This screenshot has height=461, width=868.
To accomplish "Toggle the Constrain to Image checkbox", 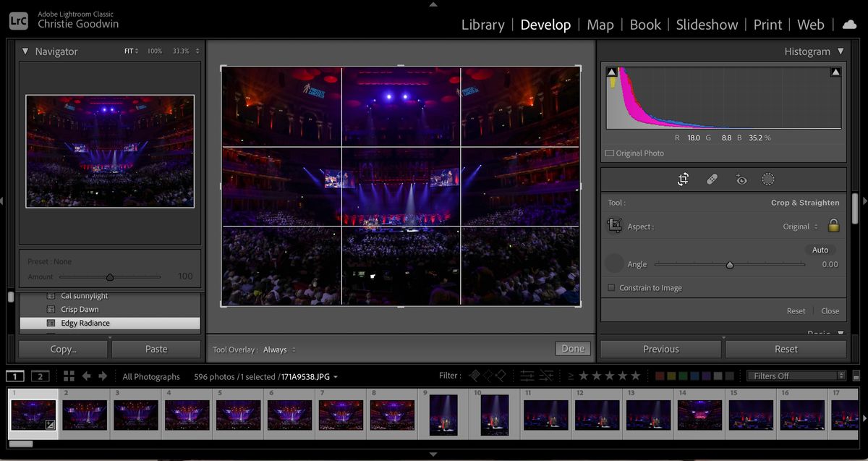I will tap(611, 287).
